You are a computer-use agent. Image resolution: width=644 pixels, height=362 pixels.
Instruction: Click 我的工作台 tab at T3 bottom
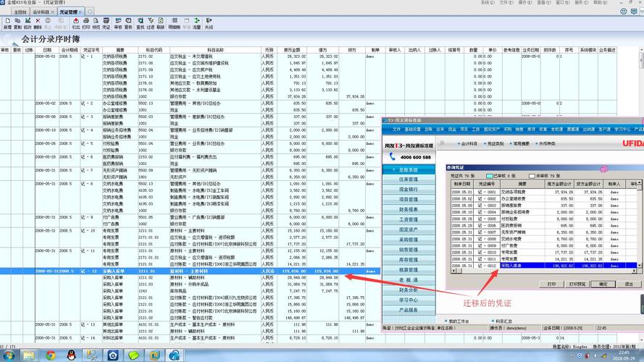pos(456,321)
